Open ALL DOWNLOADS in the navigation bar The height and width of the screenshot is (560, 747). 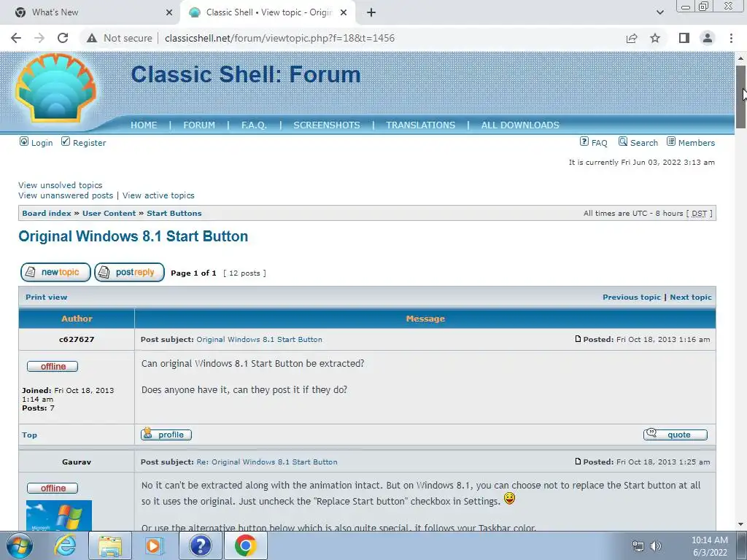519,125
